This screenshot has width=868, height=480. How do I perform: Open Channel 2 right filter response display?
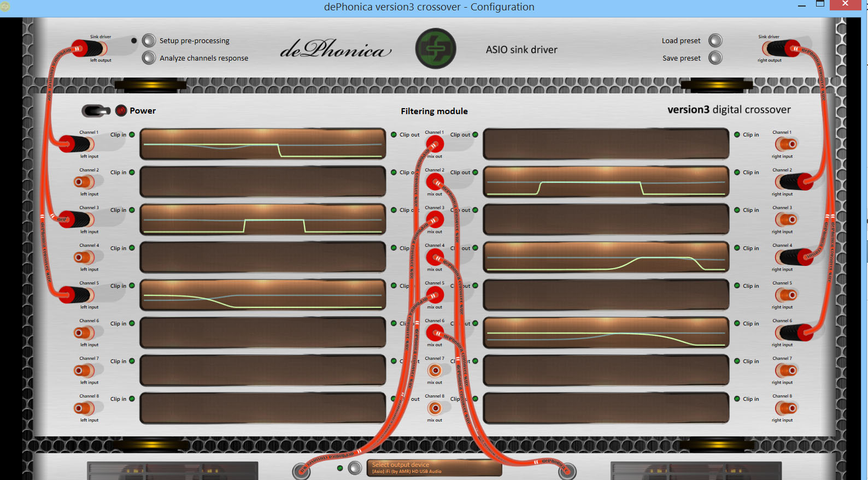point(606,182)
